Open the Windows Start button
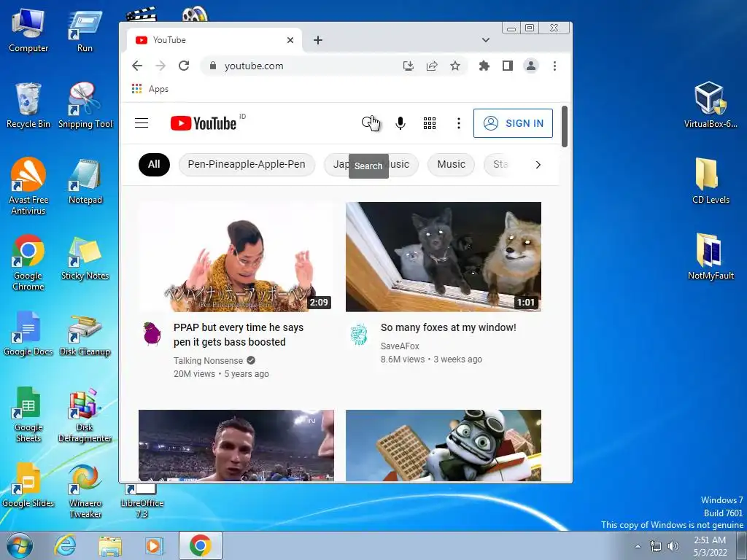The width and height of the screenshot is (747, 560). [20, 545]
